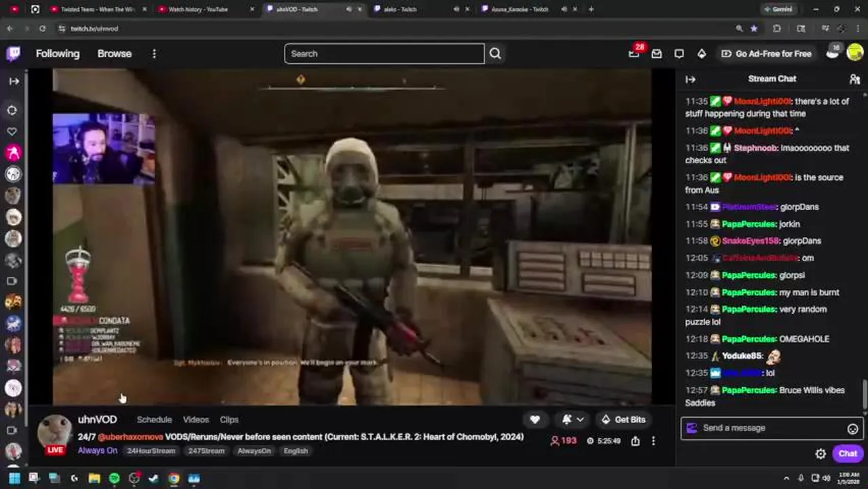Image resolution: width=868 pixels, height=489 pixels.
Task: Select the 24HourStream tag
Action: click(x=151, y=451)
